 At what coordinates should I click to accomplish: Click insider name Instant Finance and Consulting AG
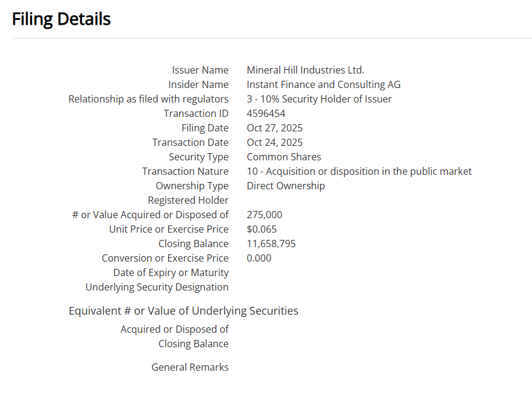[x=324, y=84]
